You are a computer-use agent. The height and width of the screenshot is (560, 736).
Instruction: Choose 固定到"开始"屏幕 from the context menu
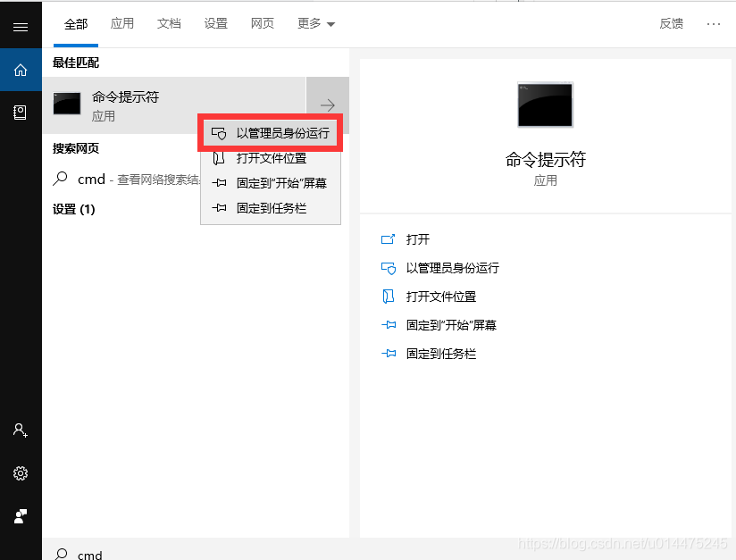[271, 183]
